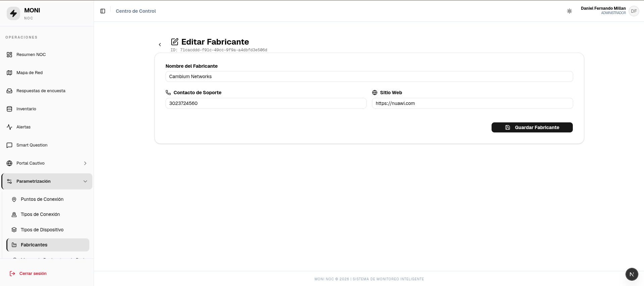This screenshot has height=286, width=644.
Task: Expand Portal Cautivo chevron
Action: [x=85, y=163]
